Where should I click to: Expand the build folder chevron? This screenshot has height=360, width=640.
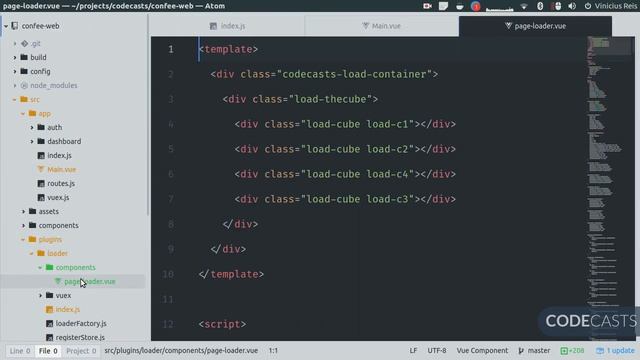[15, 57]
